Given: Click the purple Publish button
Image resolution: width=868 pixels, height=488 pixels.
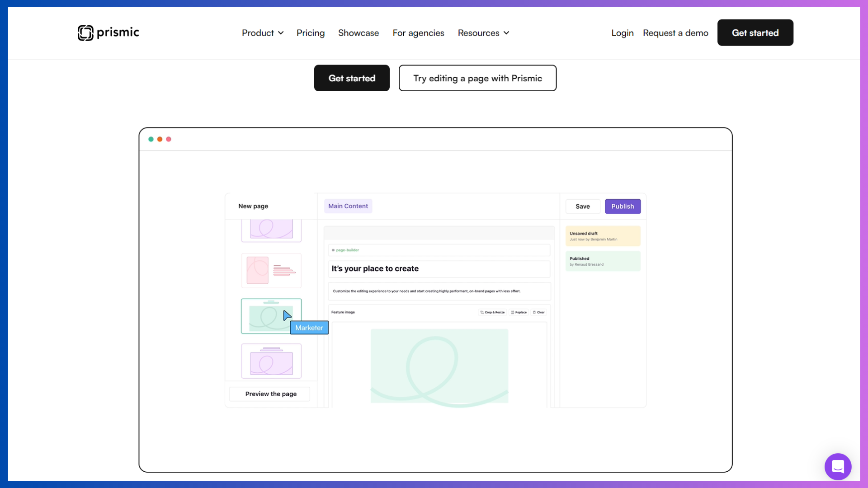Looking at the screenshot, I should [x=623, y=206].
